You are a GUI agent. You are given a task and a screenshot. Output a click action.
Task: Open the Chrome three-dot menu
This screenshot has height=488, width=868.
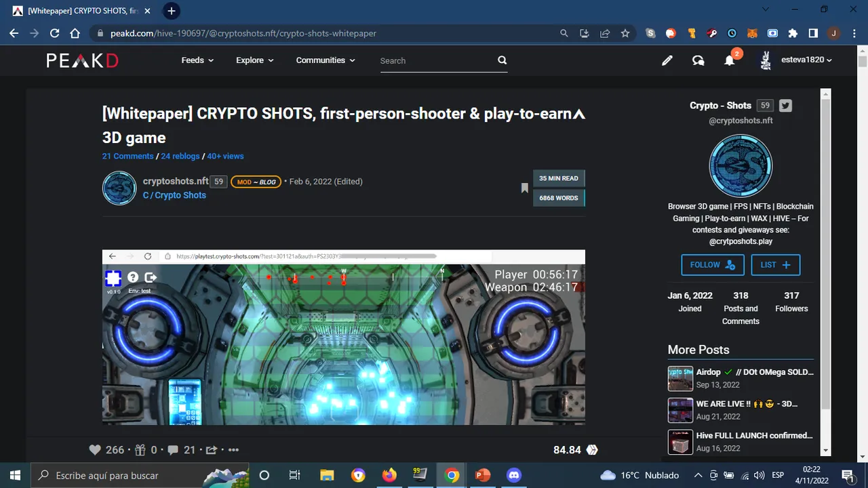point(854,33)
